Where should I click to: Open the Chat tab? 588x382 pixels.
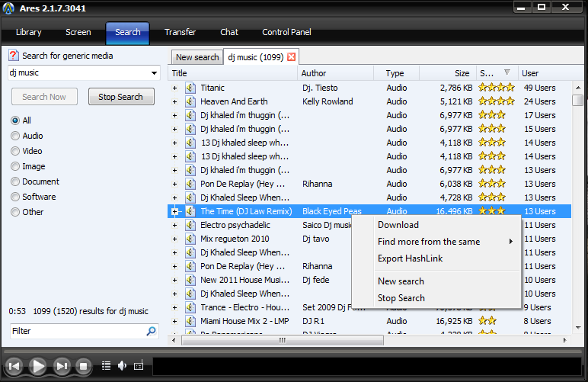coord(229,32)
